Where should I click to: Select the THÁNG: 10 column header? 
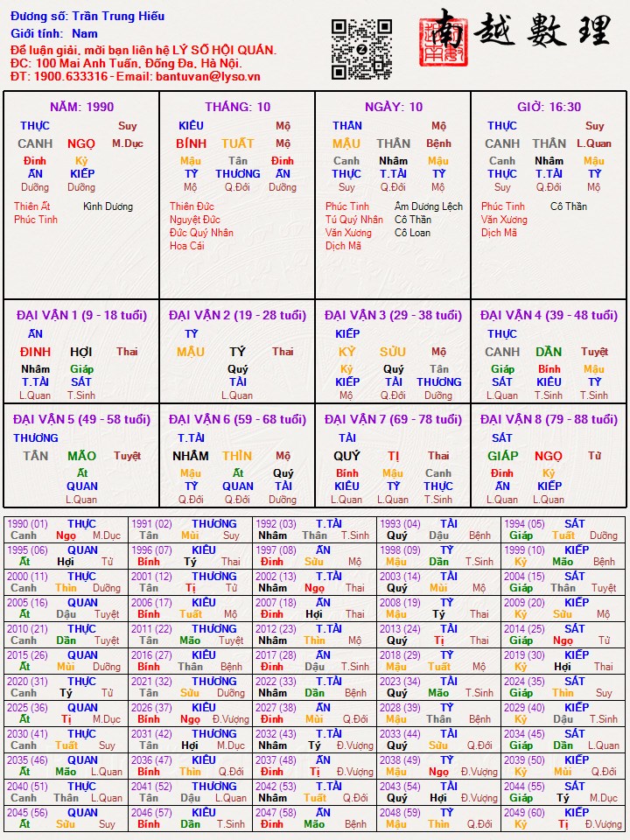click(237, 107)
